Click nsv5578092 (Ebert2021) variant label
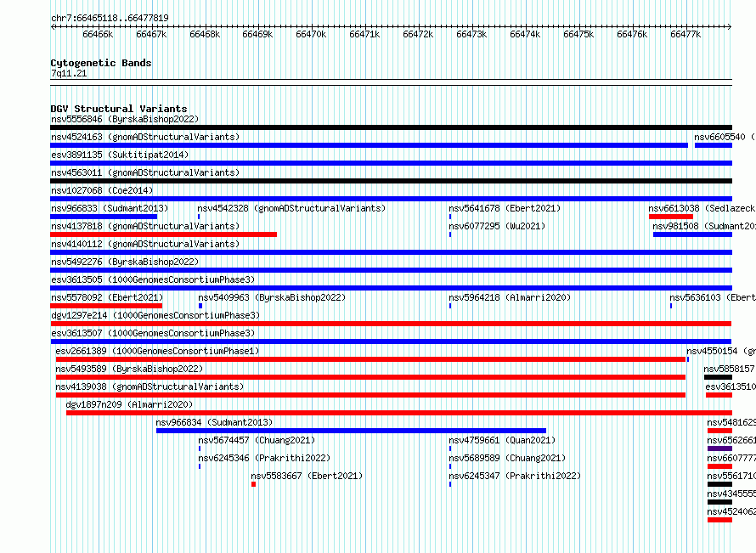The width and height of the screenshot is (756, 553). click(107, 297)
